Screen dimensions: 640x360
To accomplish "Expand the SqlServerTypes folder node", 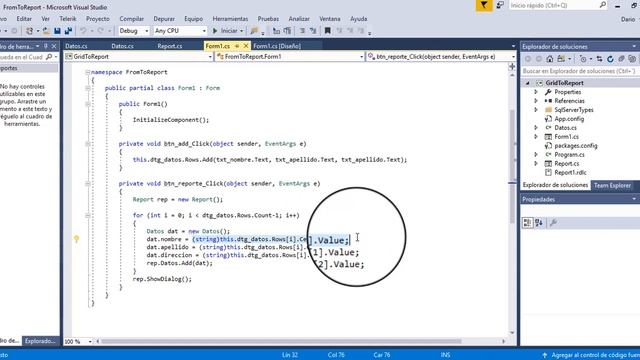I will (536, 110).
